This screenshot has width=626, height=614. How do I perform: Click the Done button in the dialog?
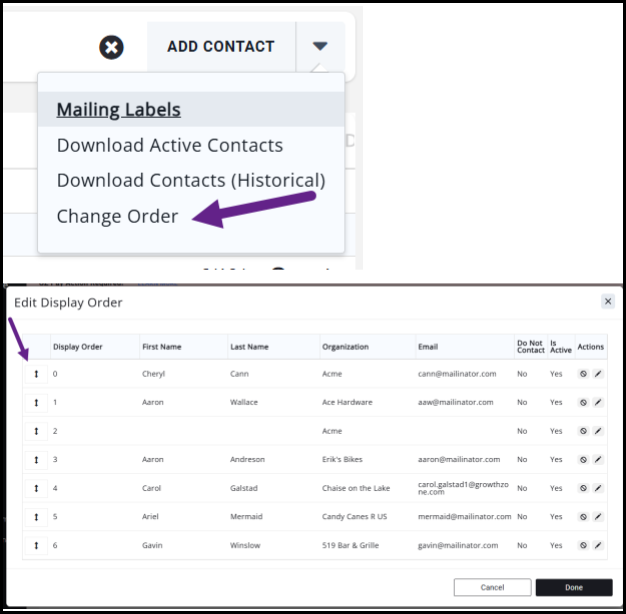(x=573, y=588)
